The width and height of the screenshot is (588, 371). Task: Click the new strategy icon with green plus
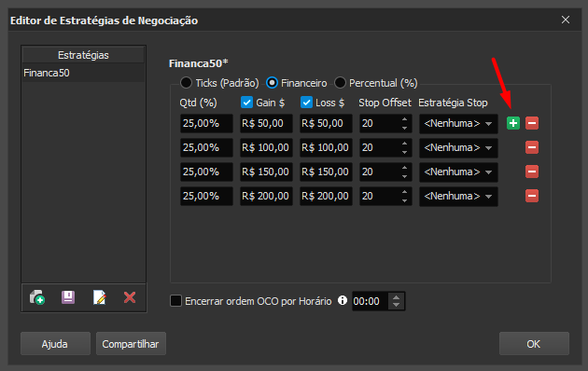(x=37, y=297)
